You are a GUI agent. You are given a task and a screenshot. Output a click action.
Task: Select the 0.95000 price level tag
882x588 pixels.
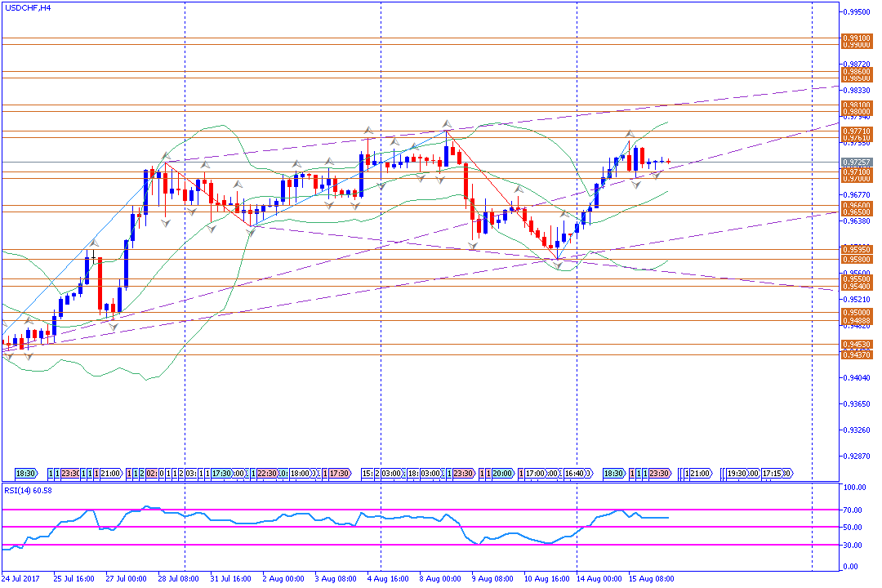click(856, 313)
